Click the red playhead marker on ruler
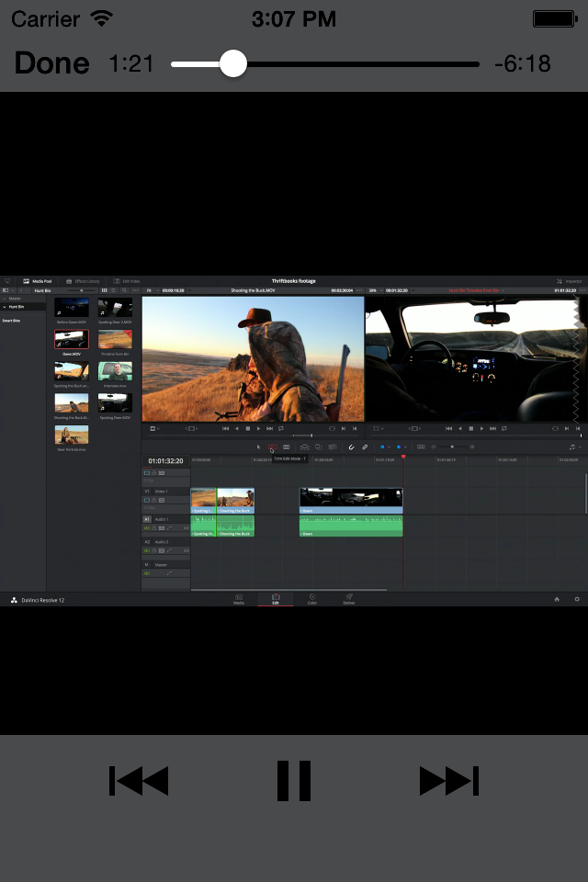 pyautogui.click(x=403, y=457)
